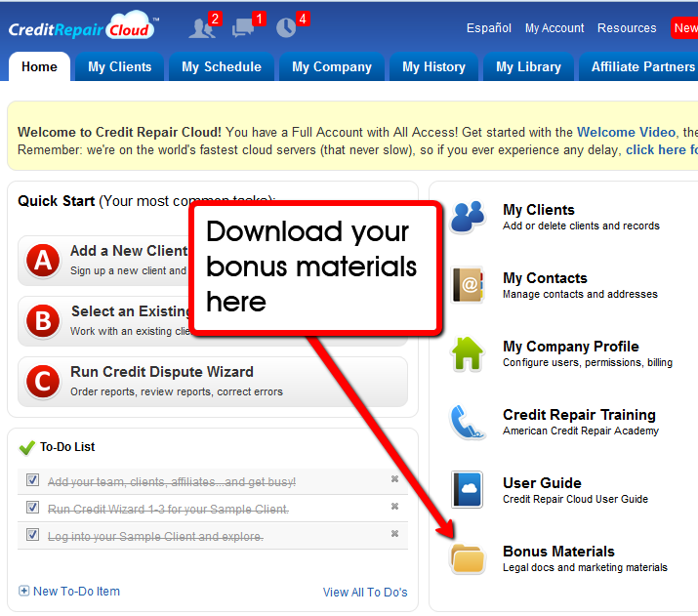Click the red A icon for Add a New Client
Viewport: 698px width, 616px height.
point(43,261)
